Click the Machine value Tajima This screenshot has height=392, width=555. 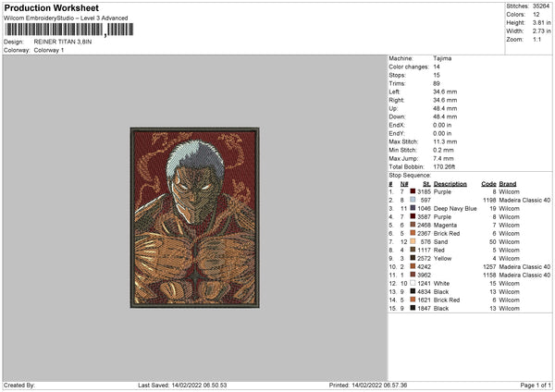[442, 58]
